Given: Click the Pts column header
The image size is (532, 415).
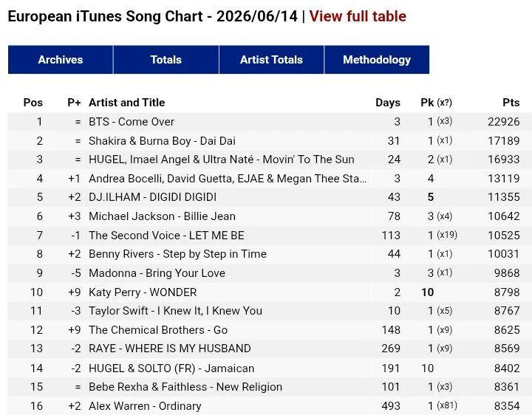Looking at the screenshot, I should tap(511, 103).
